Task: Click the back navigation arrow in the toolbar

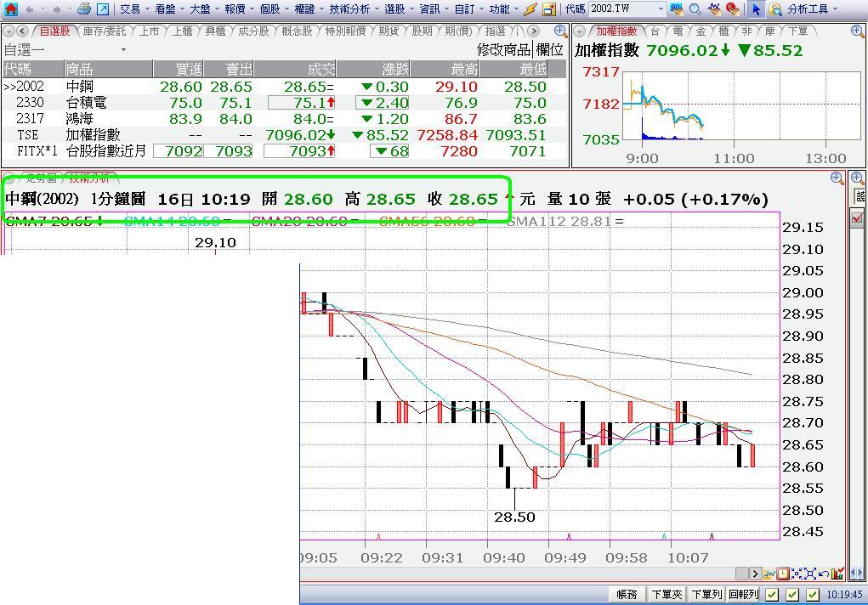Action: [x=29, y=8]
